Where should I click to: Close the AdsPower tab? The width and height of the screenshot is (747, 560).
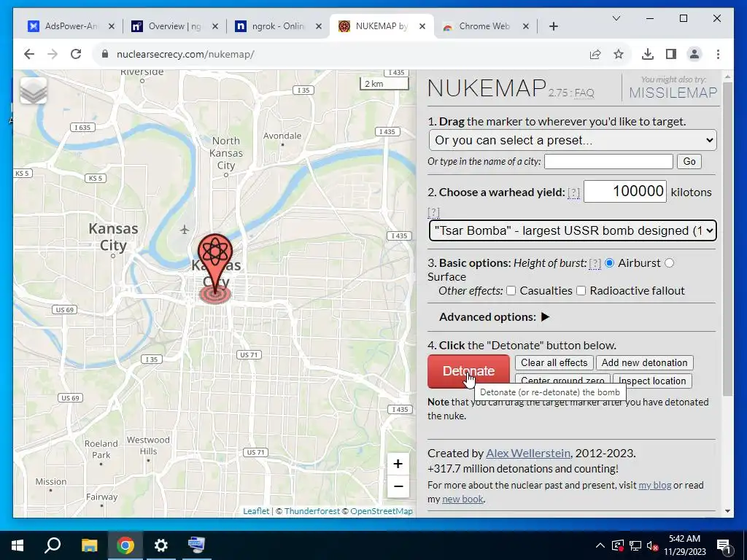point(112,26)
